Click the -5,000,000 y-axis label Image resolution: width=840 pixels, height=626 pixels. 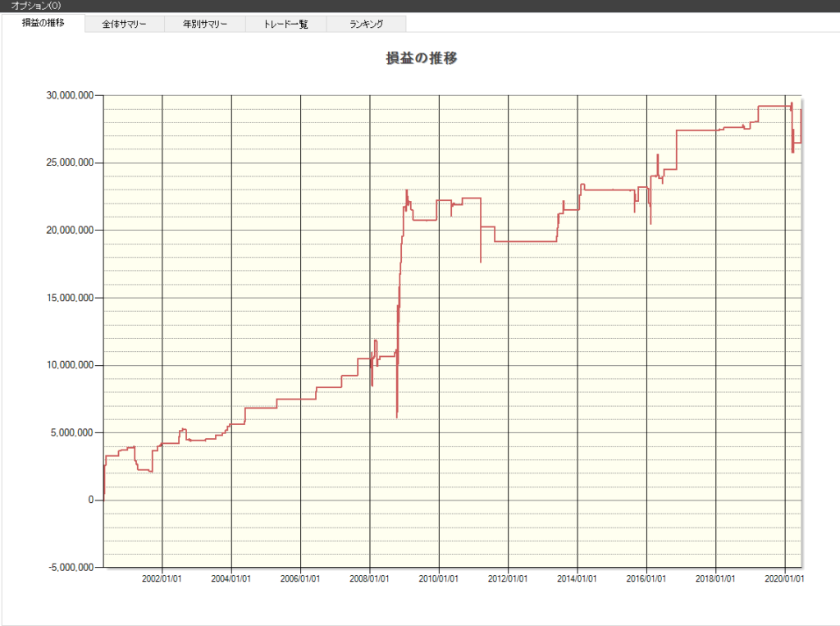pyautogui.click(x=71, y=567)
